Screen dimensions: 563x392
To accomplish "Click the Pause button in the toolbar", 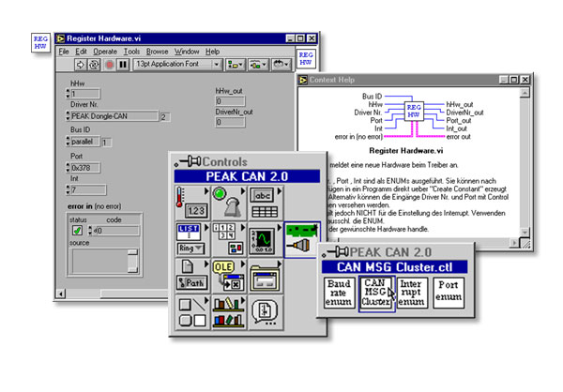I will pos(122,65).
